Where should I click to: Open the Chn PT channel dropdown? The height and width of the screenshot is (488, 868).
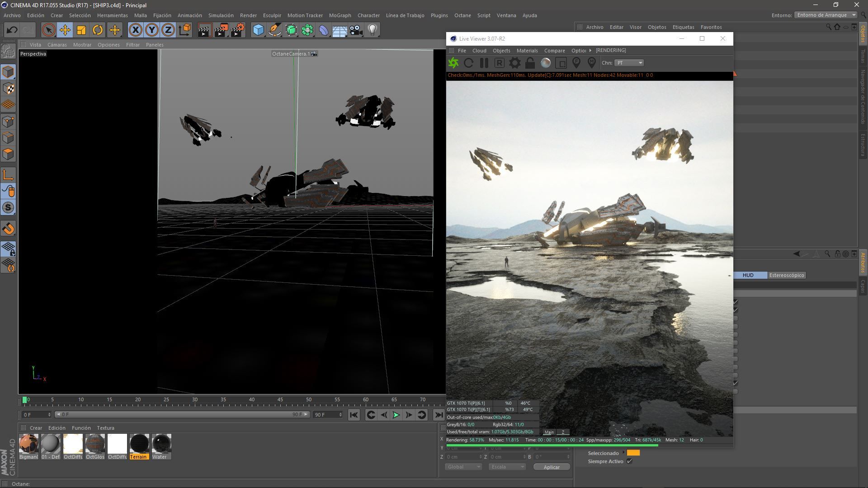tap(629, 63)
